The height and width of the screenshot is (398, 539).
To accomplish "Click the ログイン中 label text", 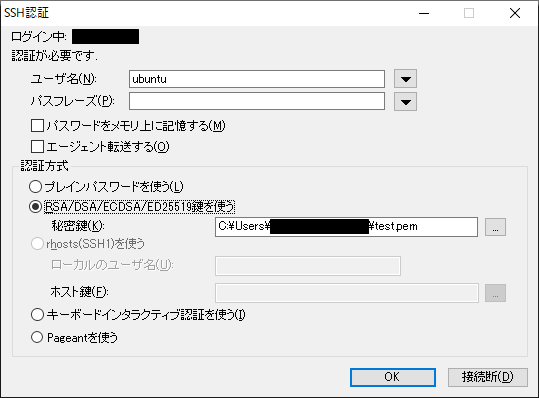I will [x=39, y=36].
